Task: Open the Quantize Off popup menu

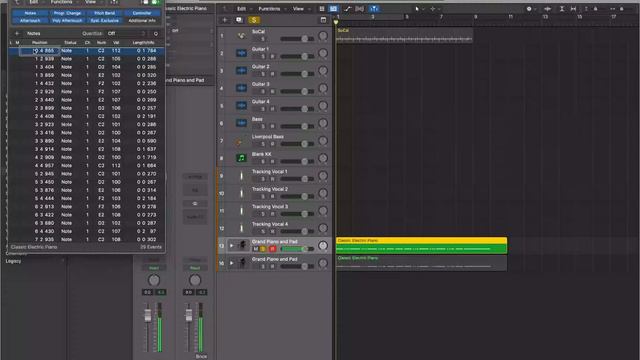Action: [x=126, y=33]
